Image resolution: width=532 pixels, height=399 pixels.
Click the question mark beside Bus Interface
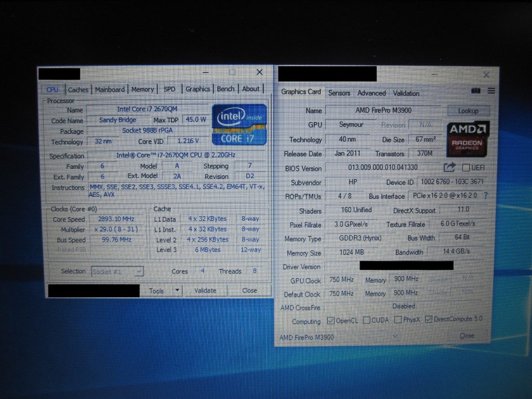[486, 195]
